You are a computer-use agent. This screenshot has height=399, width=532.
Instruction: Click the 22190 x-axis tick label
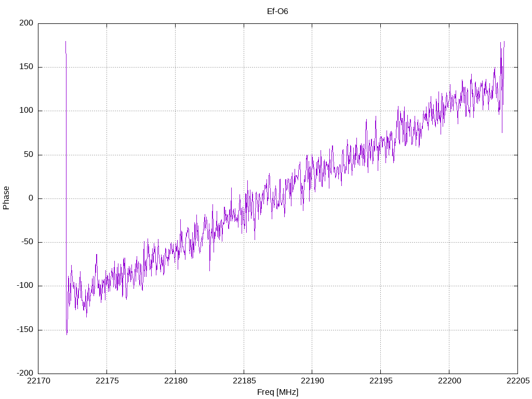point(312,381)
